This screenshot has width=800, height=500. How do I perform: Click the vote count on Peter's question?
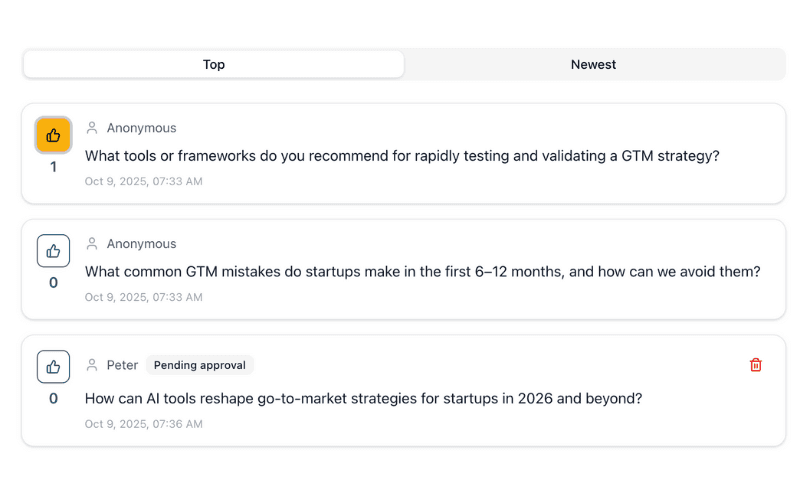pyautogui.click(x=53, y=398)
